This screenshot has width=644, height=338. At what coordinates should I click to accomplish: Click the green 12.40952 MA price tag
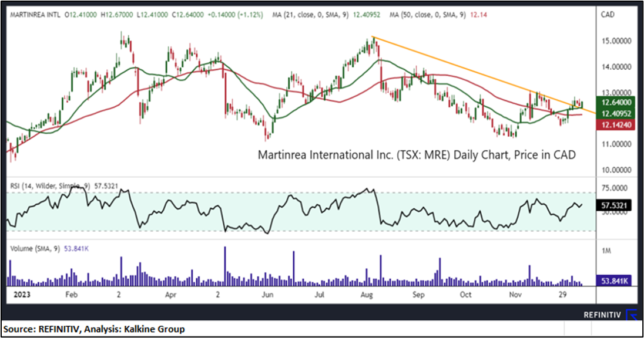click(x=615, y=114)
